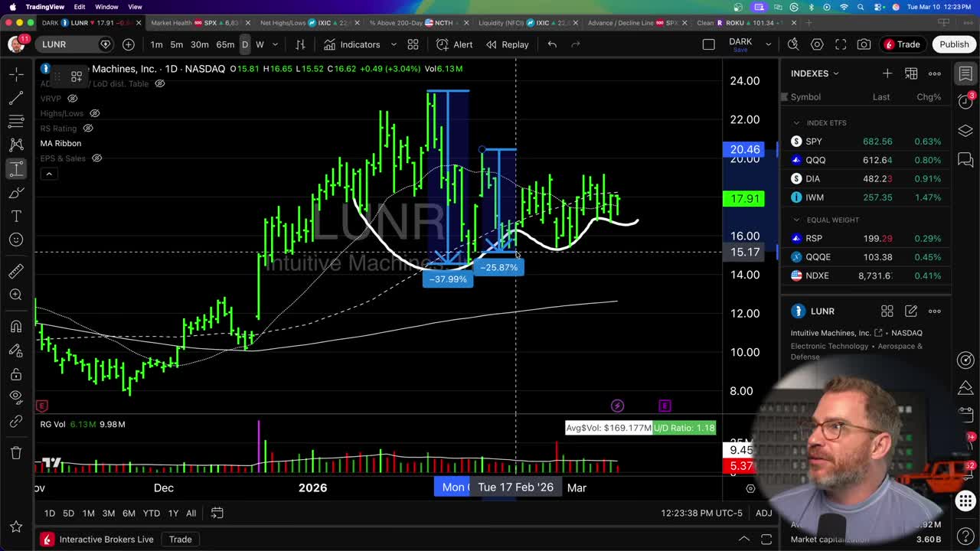This screenshot has height=551, width=980.
Task: Open the Window menu in the menu bar
Action: pyautogui.click(x=106, y=5)
